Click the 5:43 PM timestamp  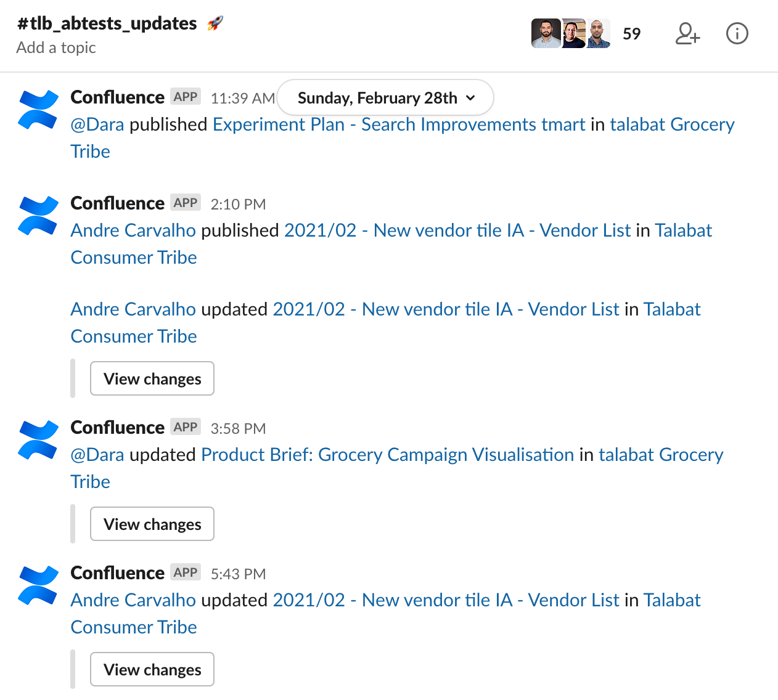(238, 574)
